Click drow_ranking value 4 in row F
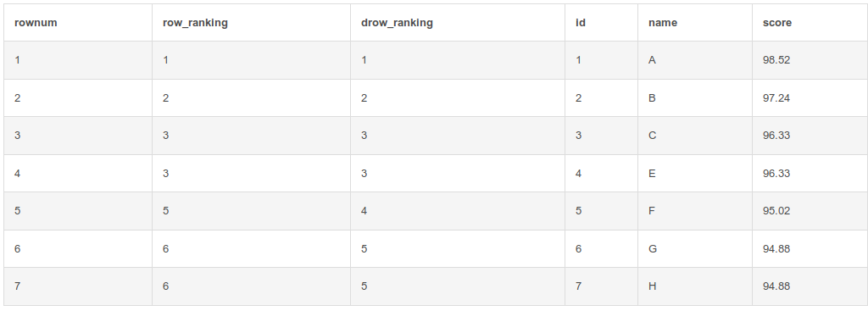Viewport: 868px width, 311px height. (458, 211)
